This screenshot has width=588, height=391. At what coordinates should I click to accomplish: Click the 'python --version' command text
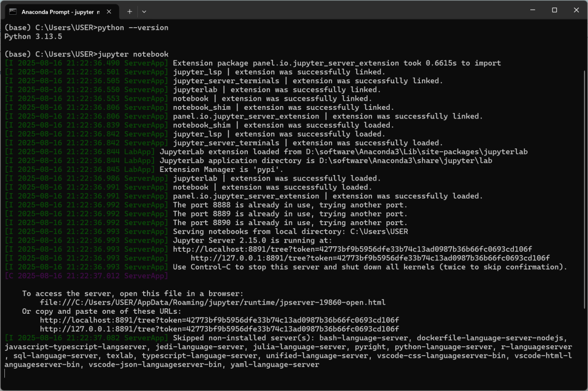[133, 28]
